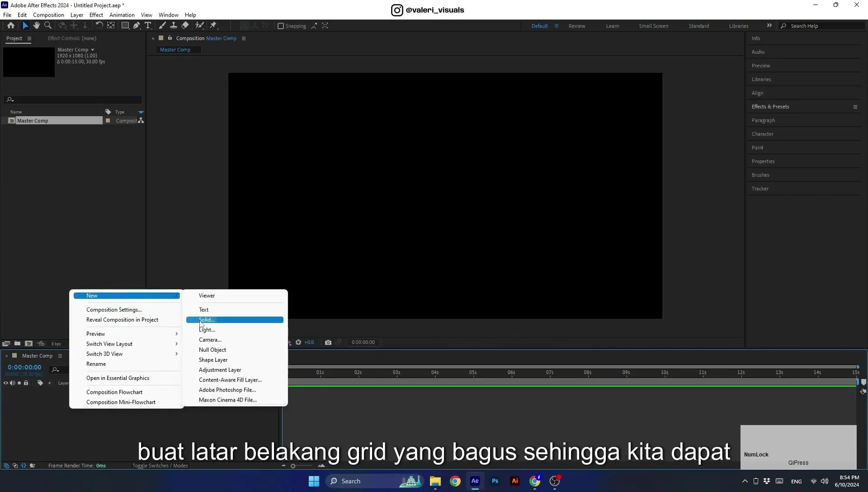
Task: Select the Brush tool
Action: pos(162,26)
